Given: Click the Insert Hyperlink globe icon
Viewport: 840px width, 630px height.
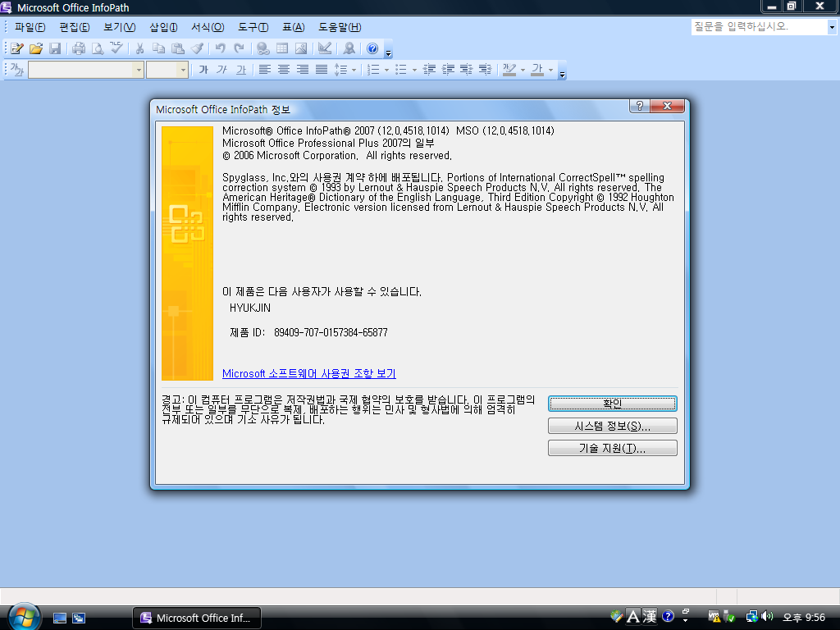Looking at the screenshot, I should 262,48.
